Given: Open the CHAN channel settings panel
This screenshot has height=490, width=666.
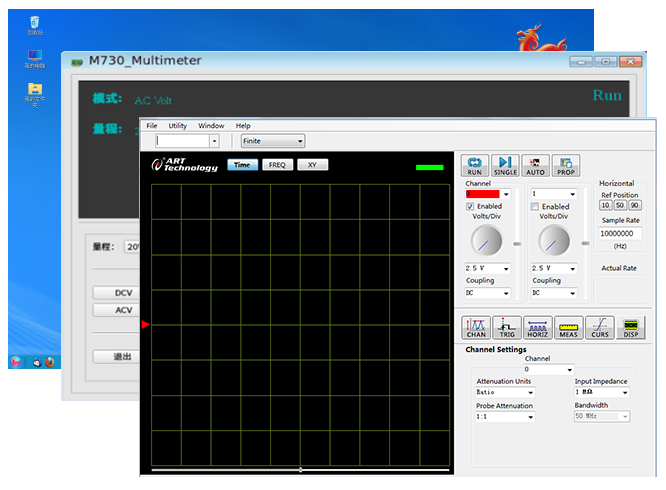Looking at the screenshot, I should [x=476, y=328].
